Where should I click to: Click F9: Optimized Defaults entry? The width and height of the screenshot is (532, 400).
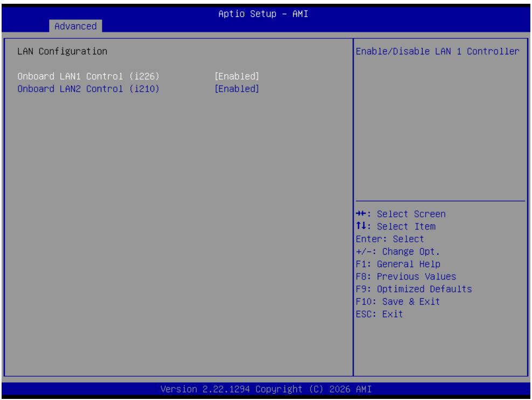coord(414,289)
